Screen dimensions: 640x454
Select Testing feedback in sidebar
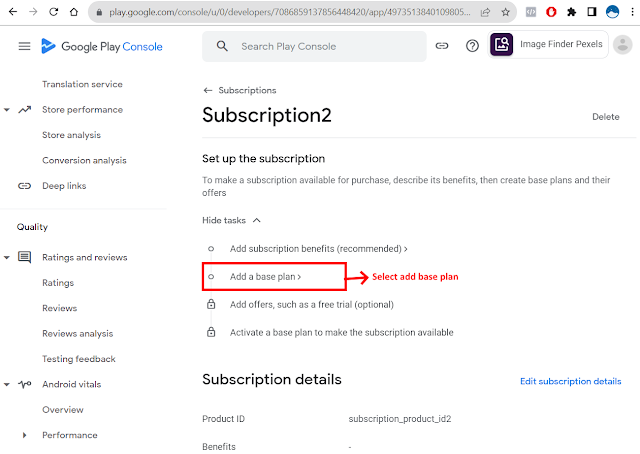(78, 359)
